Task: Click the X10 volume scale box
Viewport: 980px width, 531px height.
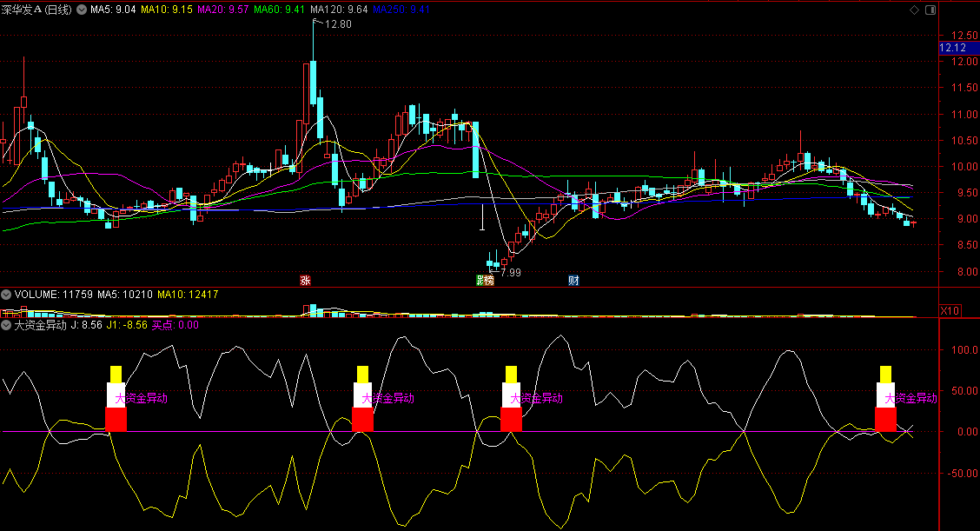Action: 950,311
